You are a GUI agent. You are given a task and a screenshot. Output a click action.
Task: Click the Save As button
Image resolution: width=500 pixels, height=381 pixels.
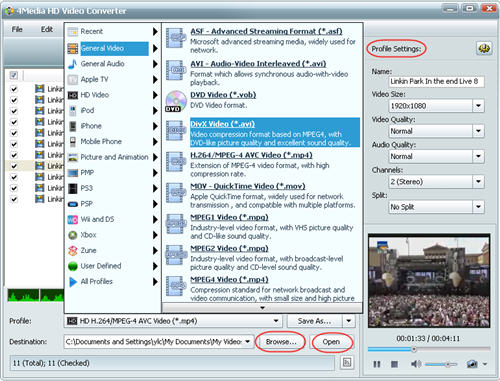(x=314, y=321)
